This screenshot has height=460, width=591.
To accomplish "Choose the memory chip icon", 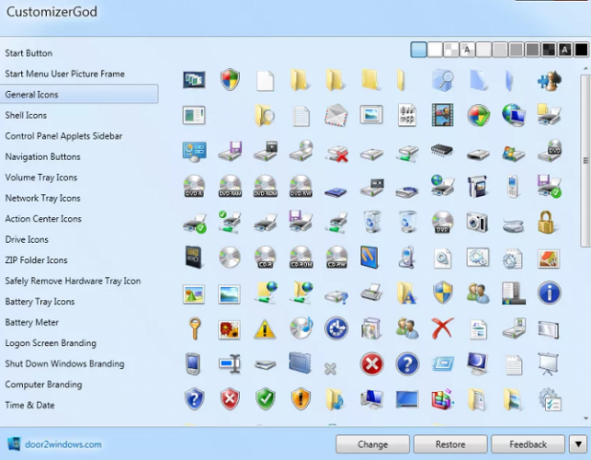I will tap(442, 151).
